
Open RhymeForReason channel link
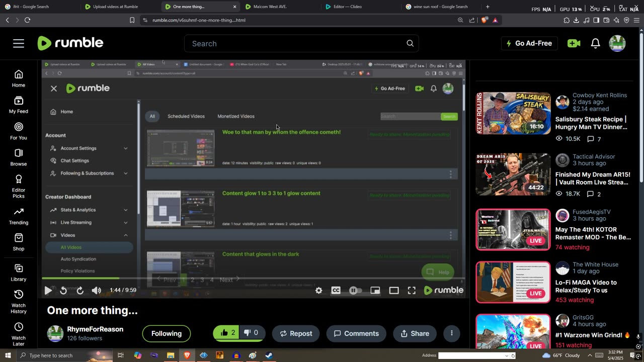point(95,329)
